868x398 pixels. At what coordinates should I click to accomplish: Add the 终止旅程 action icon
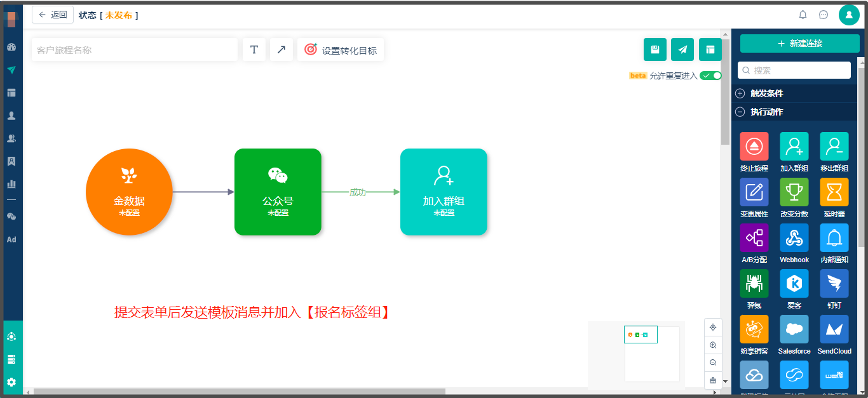click(754, 147)
